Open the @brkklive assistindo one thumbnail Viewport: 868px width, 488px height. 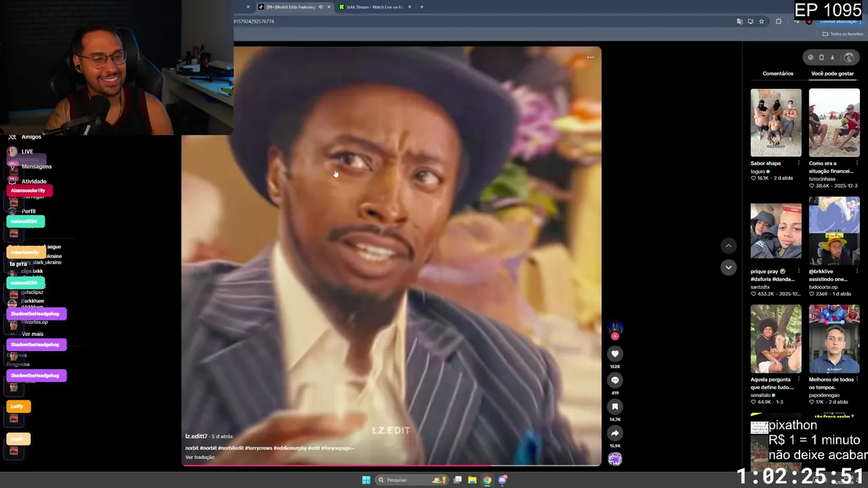pos(834,231)
